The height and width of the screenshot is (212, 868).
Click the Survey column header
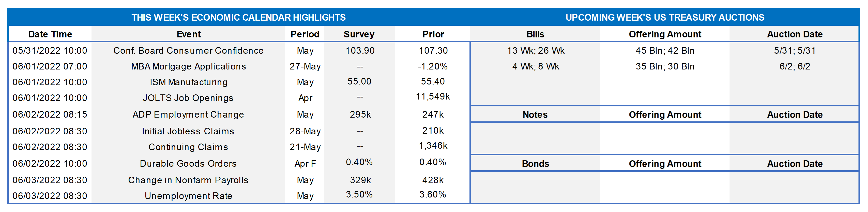pos(359,34)
